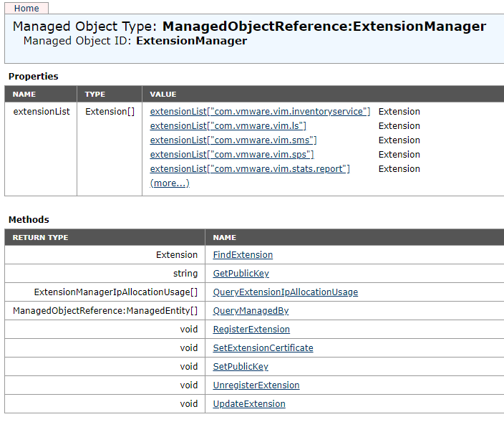Expand extension list with (more...) link

(x=170, y=183)
